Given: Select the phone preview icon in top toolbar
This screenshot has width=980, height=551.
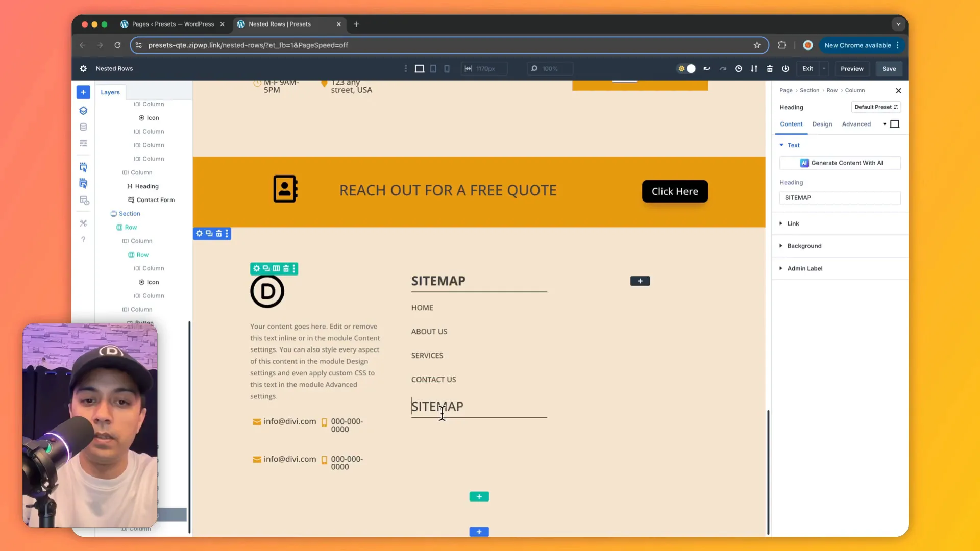Looking at the screenshot, I should (x=447, y=69).
